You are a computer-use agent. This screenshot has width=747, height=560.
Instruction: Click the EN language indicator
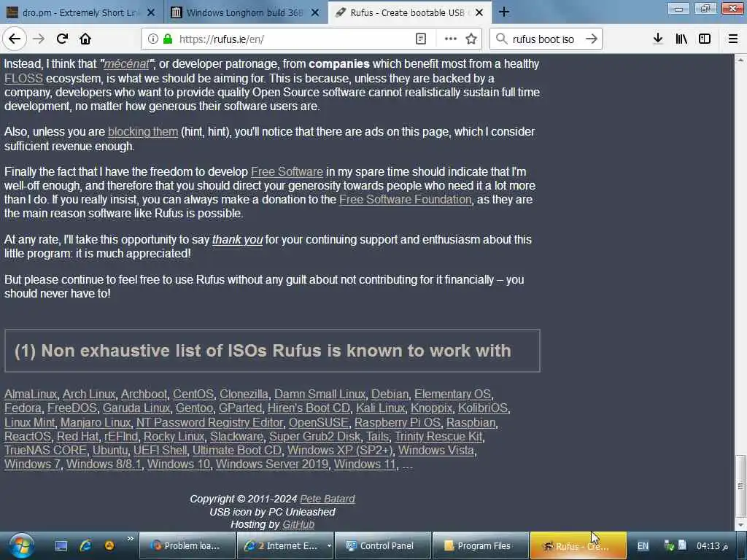coord(643,546)
